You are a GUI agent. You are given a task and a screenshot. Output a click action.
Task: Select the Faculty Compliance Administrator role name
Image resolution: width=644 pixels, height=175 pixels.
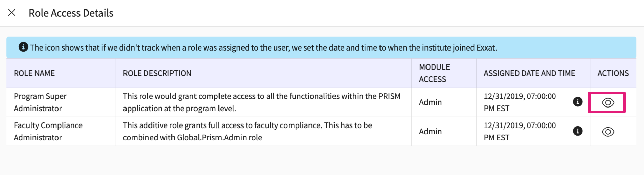(48, 132)
